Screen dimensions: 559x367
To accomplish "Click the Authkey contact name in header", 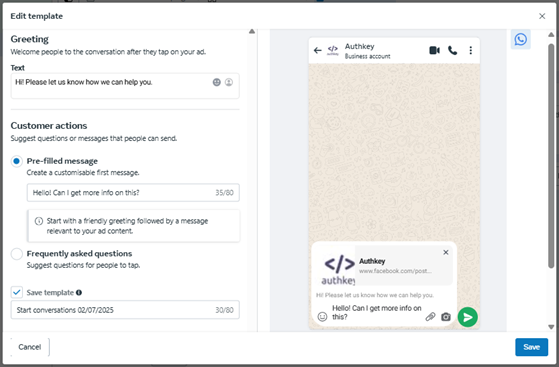I will point(359,46).
